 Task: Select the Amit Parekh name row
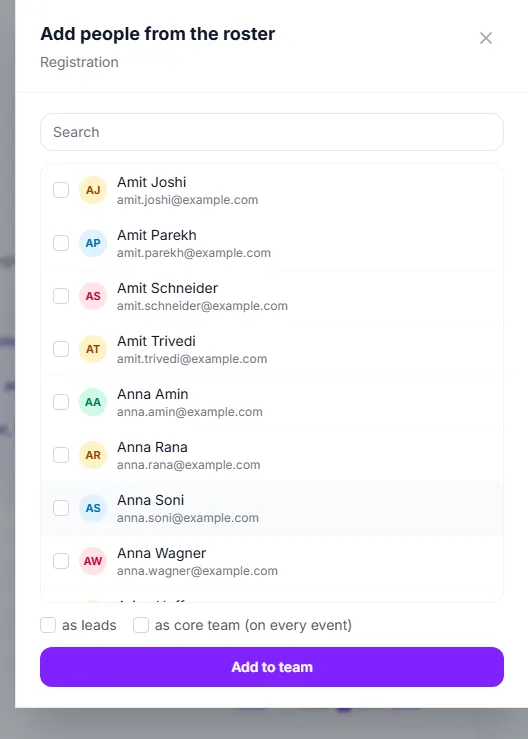[272, 243]
